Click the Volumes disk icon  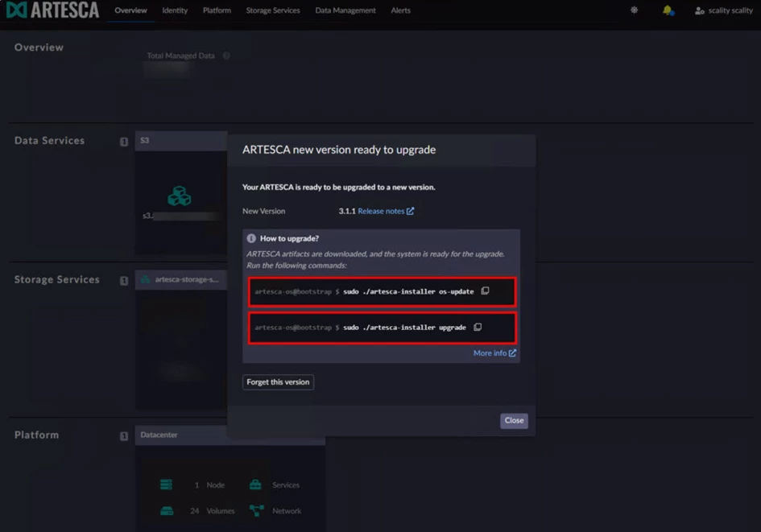point(167,510)
